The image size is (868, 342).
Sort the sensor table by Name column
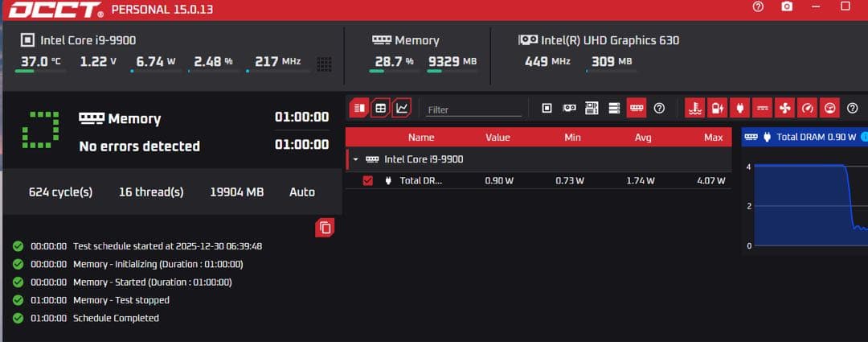421,138
